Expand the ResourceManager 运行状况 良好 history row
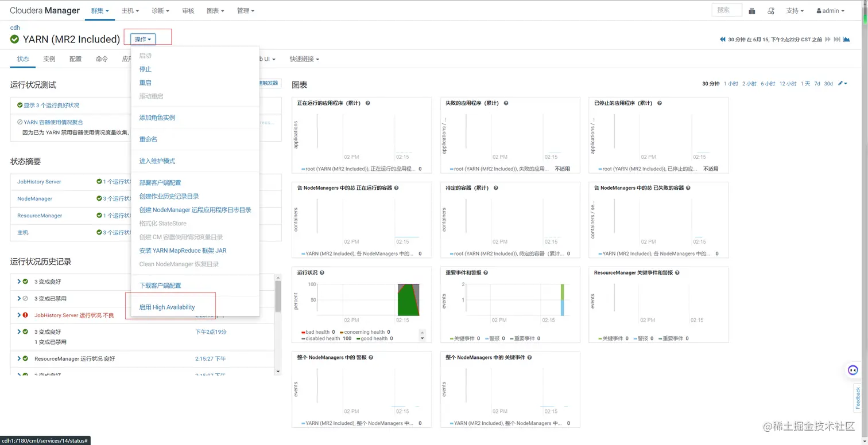Viewport: 868px width, 445px height. click(19, 358)
